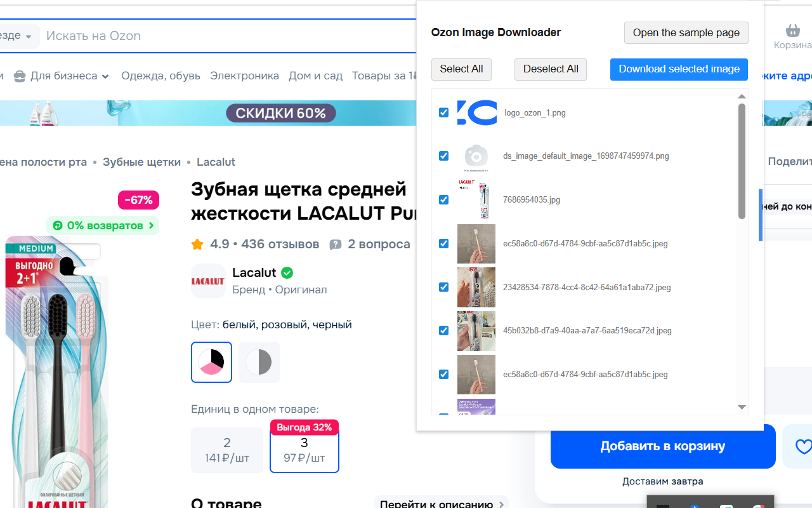
Task: Open the 436 отзывов reviews link
Action: 280,244
